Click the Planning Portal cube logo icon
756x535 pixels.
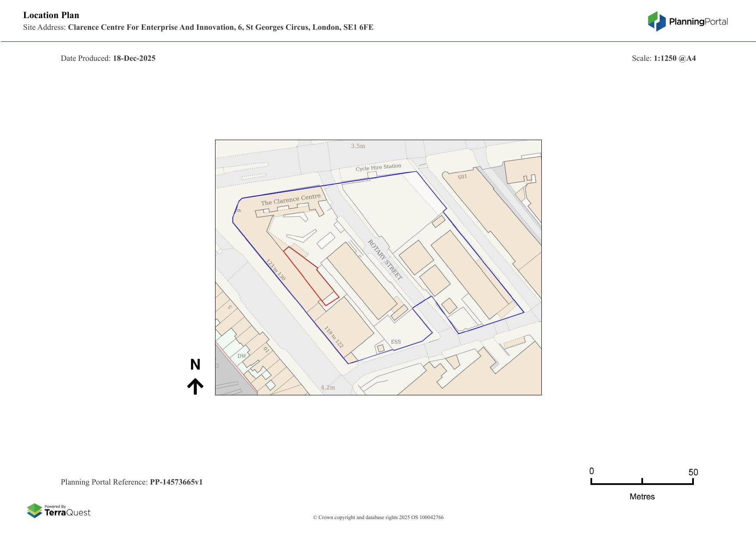(656, 21)
